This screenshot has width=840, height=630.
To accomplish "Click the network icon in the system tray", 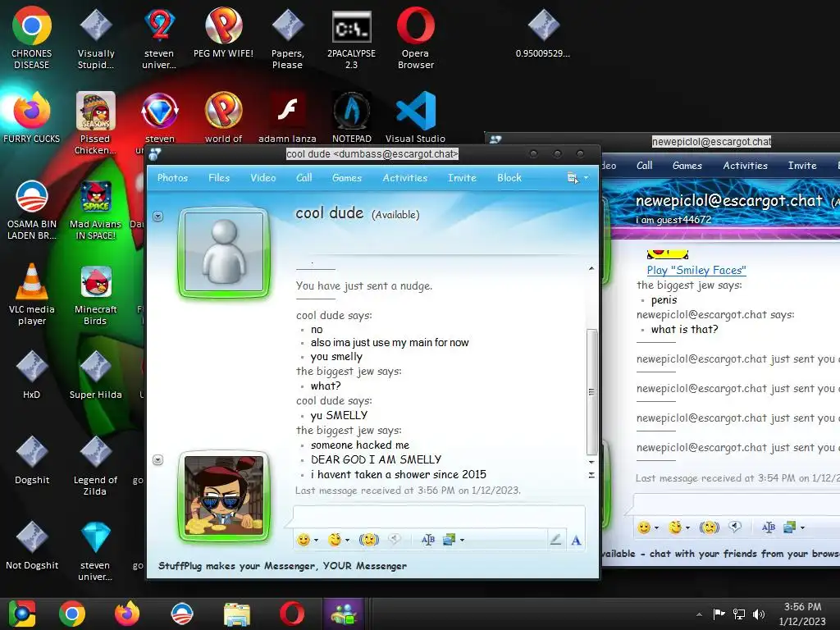I will [x=739, y=614].
